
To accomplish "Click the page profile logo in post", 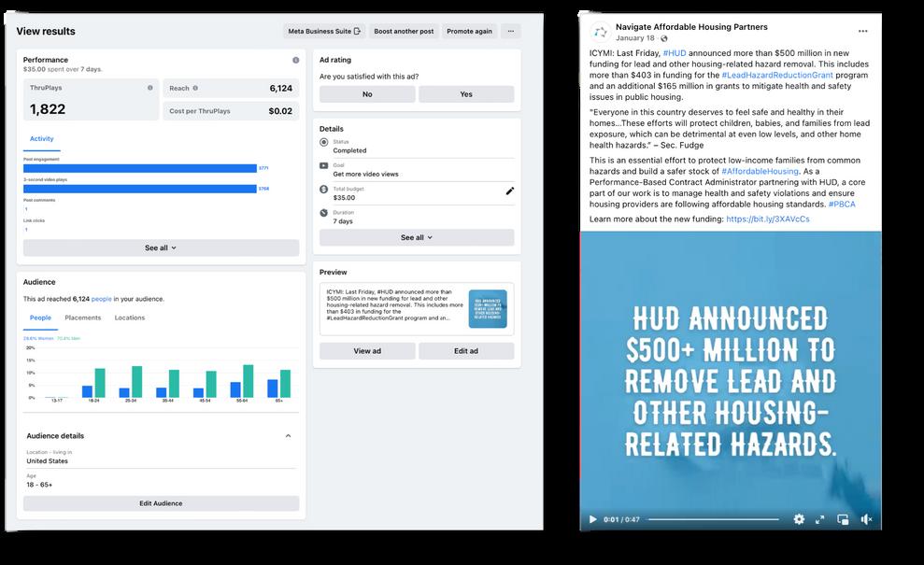I will [x=601, y=33].
